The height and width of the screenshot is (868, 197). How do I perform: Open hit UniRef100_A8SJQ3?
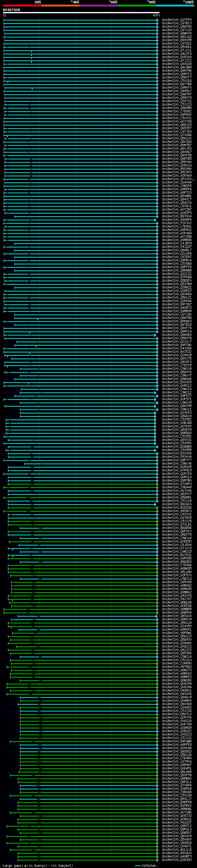(x=177, y=37)
